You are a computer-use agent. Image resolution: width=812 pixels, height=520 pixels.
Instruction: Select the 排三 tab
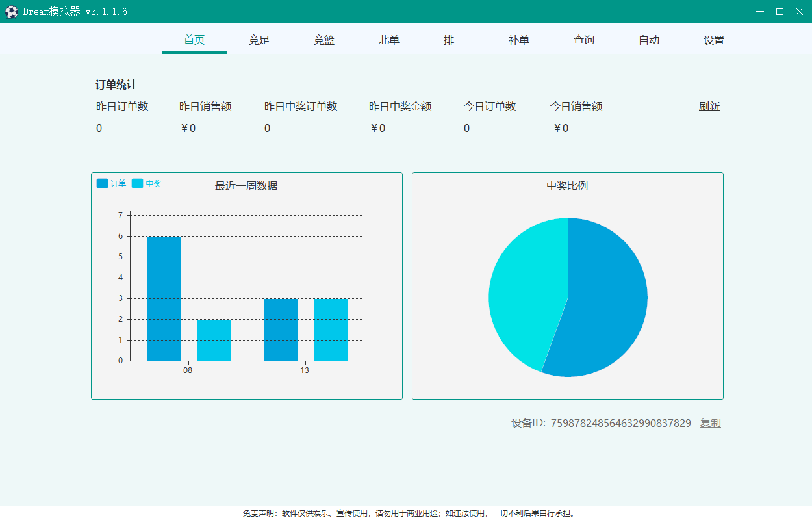tap(454, 40)
